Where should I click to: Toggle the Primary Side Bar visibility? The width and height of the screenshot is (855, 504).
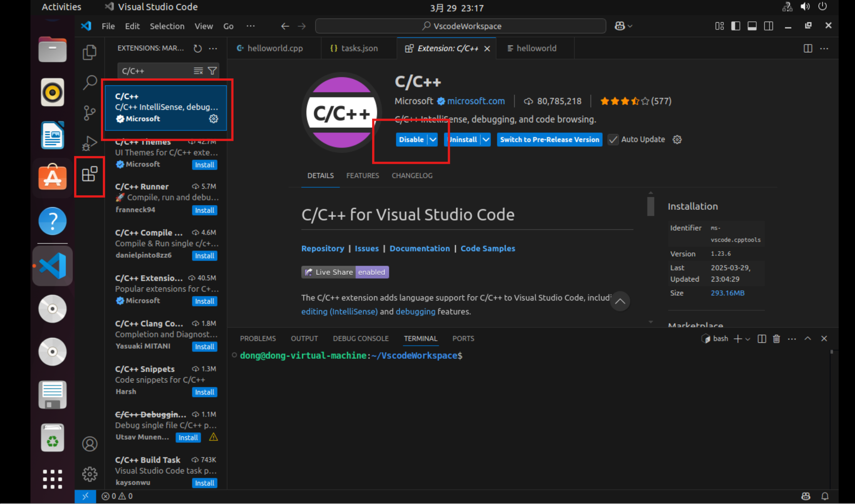pyautogui.click(x=736, y=26)
